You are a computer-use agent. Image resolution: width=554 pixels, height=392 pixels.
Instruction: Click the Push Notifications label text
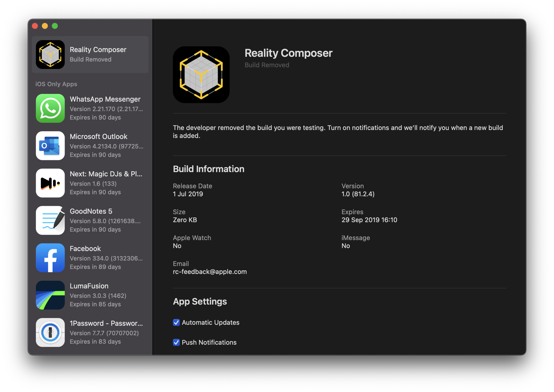pos(209,342)
